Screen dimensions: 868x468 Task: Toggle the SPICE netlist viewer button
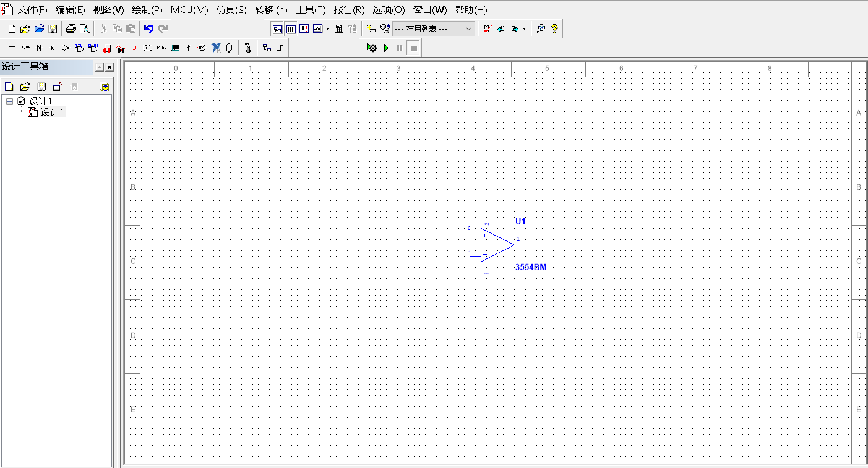304,28
